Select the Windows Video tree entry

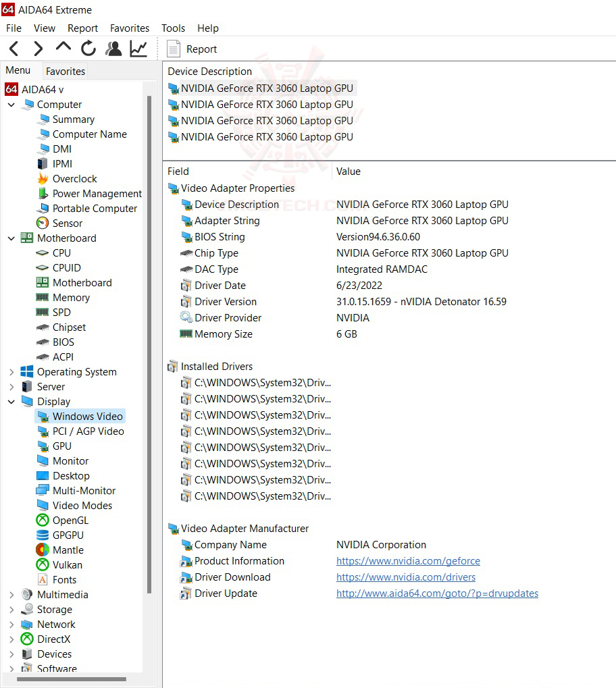coord(80,417)
